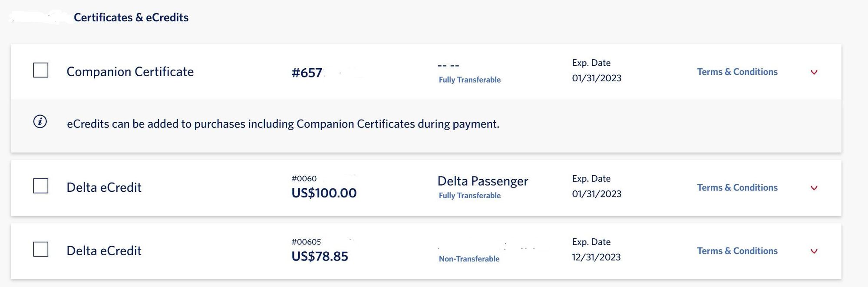Click the US$100.00 eCredit amount
The height and width of the screenshot is (287, 868).
(324, 193)
